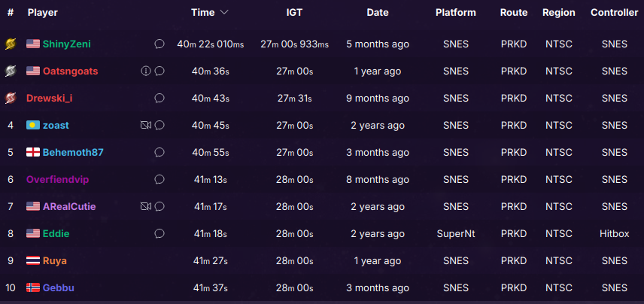
Task: Click the no-video icon next to zoast
Action: click(145, 126)
